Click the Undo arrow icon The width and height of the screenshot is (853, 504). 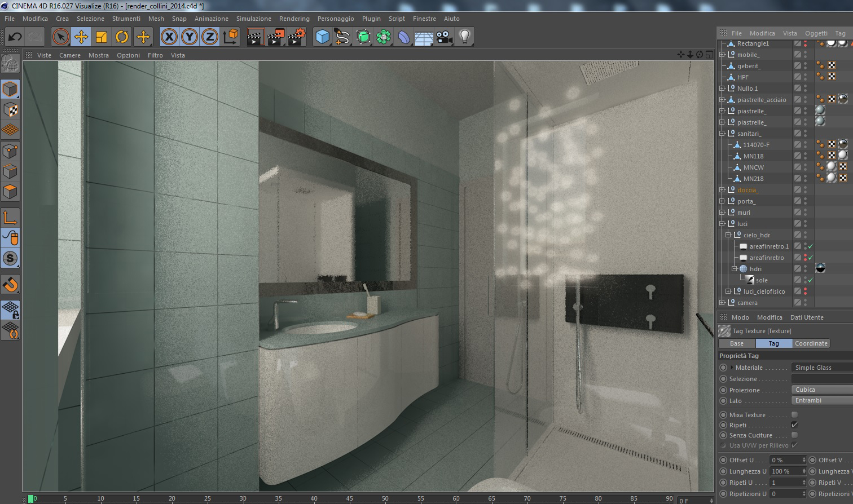pos(15,37)
